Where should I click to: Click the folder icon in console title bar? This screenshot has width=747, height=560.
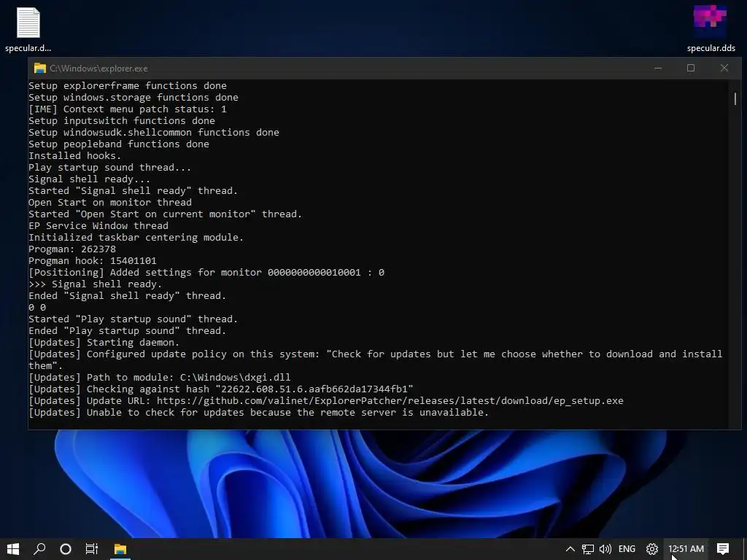[40, 68]
